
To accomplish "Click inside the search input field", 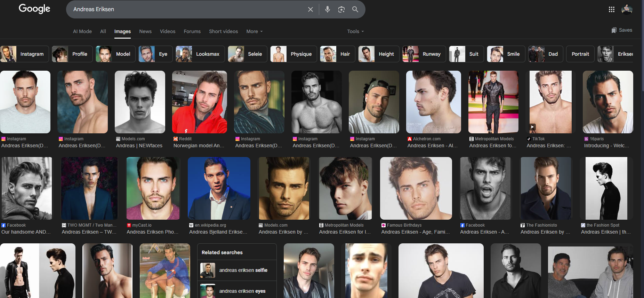I will [x=188, y=9].
